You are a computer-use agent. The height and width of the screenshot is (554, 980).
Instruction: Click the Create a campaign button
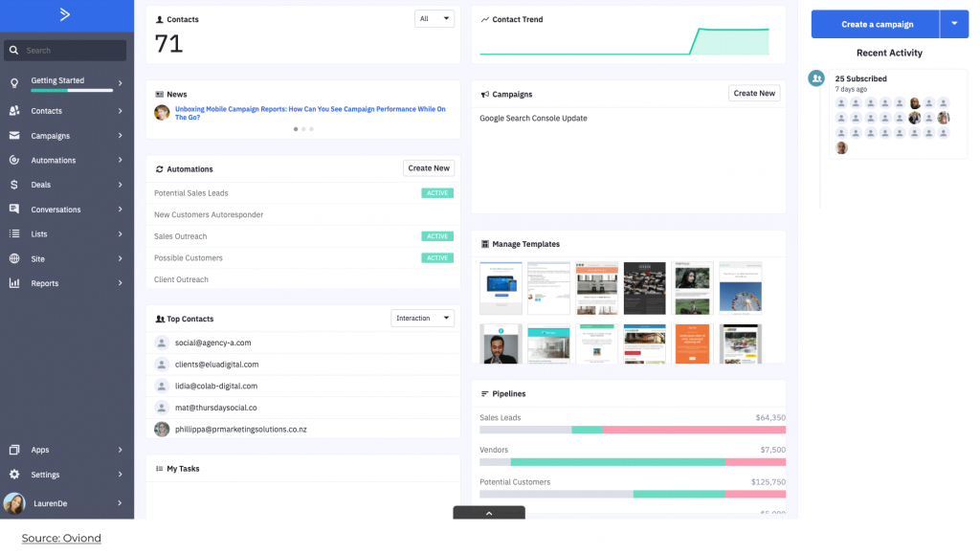point(880,24)
